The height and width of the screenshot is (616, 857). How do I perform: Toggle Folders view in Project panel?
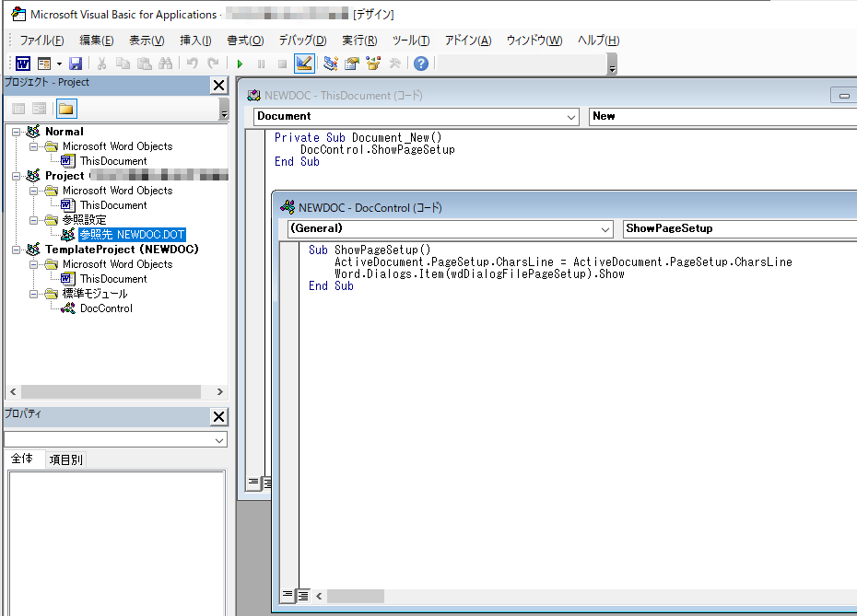tap(66, 109)
